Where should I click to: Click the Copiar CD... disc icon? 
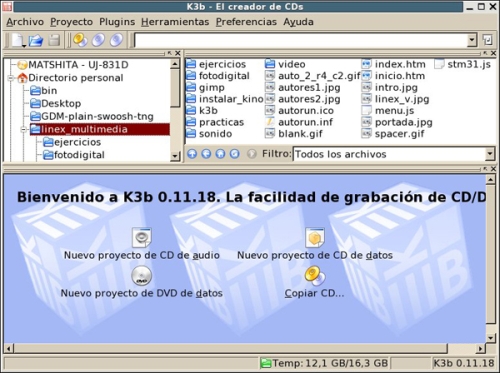pyautogui.click(x=315, y=276)
